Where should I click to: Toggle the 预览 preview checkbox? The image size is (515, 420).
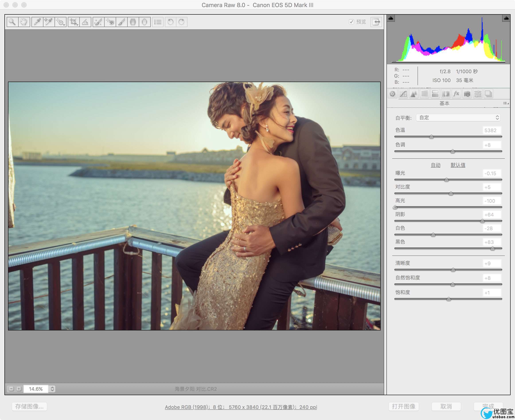(351, 22)
